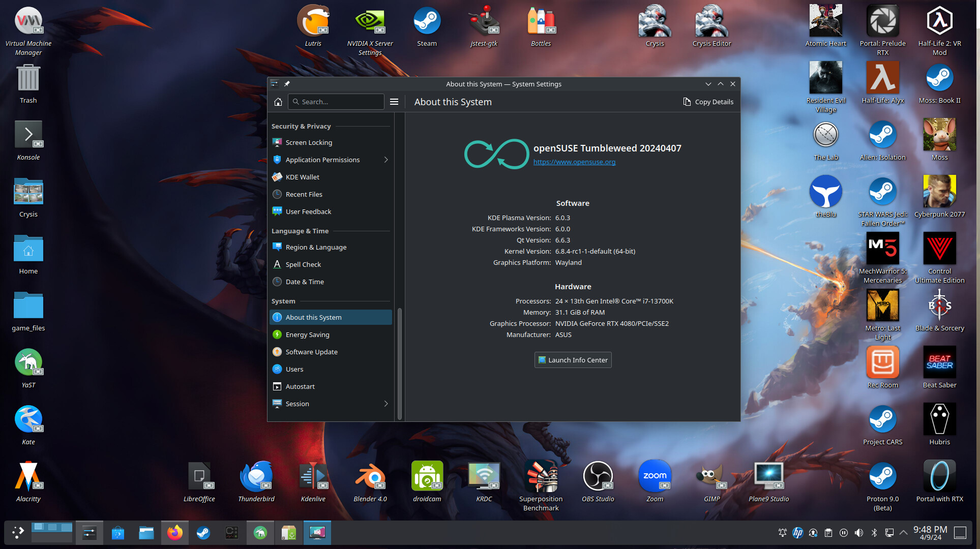The image size is (980, 549).
Task: Open the opensuse.org link
Action: click(574, 162)
